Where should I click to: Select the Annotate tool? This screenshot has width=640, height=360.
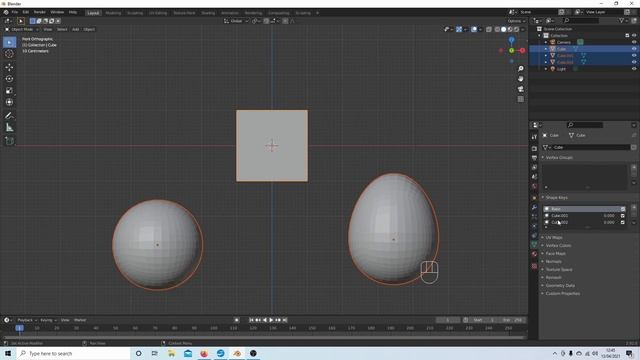tap(9, 116)
